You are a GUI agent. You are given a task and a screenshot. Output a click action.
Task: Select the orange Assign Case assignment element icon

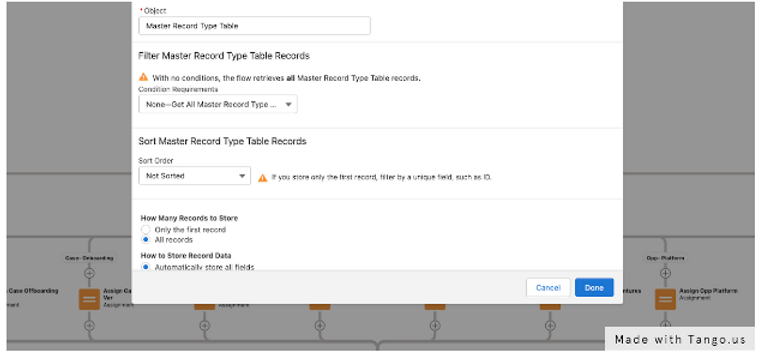(x=89, y=299)
